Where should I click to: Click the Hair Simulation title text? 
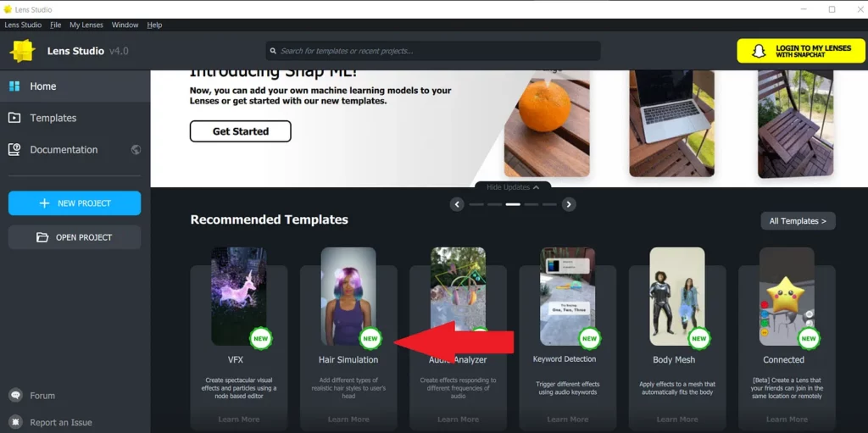(x=348, y=360)
